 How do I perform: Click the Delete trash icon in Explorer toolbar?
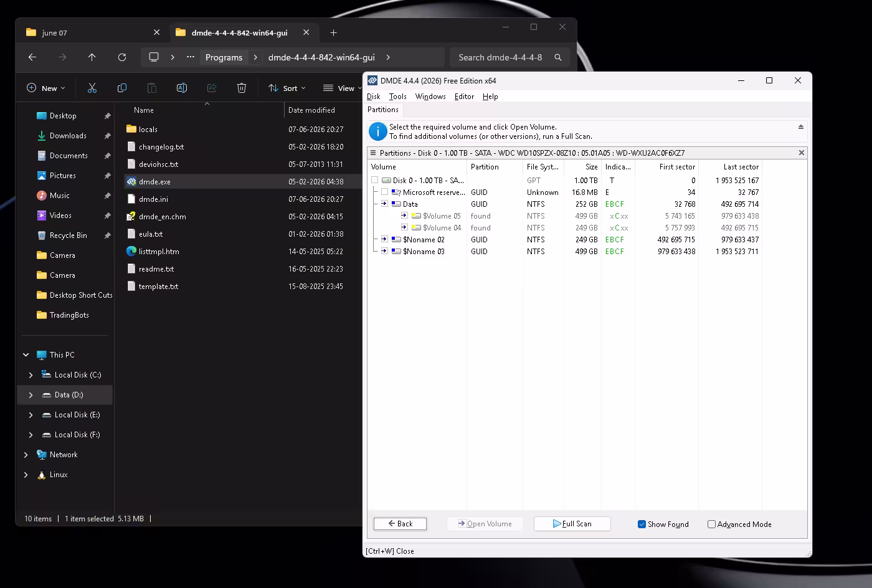[x=242, y=88]
